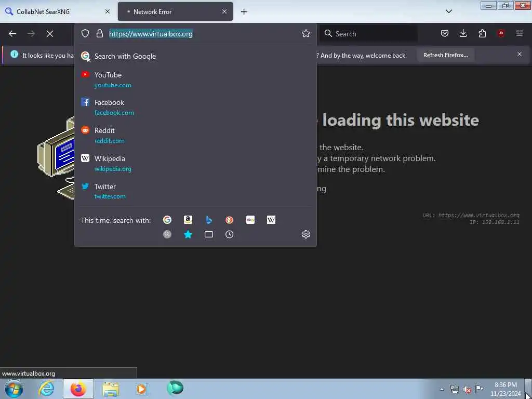Viewport: 532px width, 399px height.
Task: Stop loading the page
Action: [50, 34]
